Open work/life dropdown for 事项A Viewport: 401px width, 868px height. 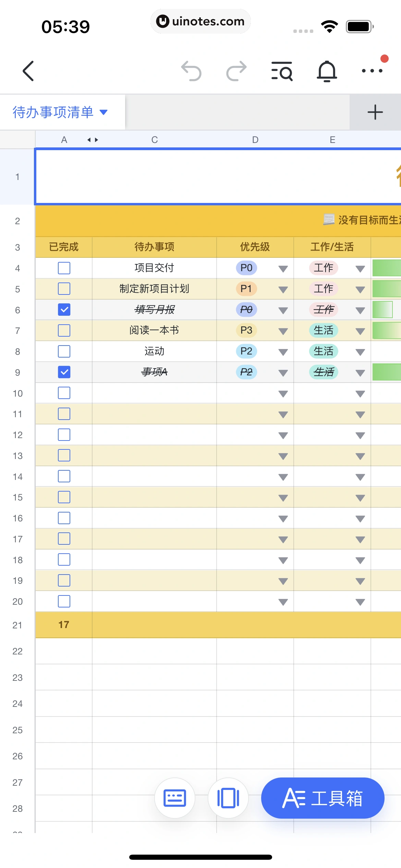(x=360, y=373)
